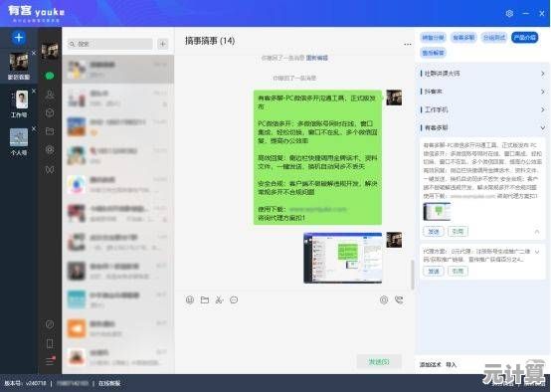
Task: Open chat history bubble icon in toolbar
Action: click(x=234, y=299)
